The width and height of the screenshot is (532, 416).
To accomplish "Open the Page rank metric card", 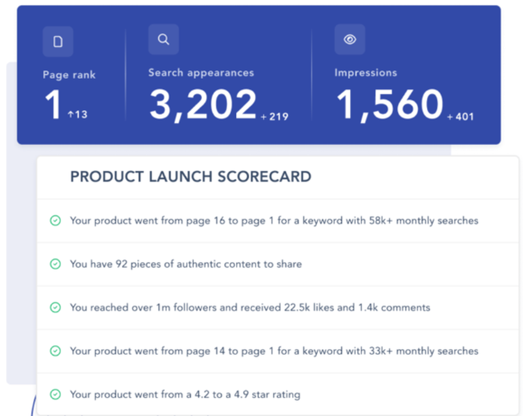I will point(69,74).
